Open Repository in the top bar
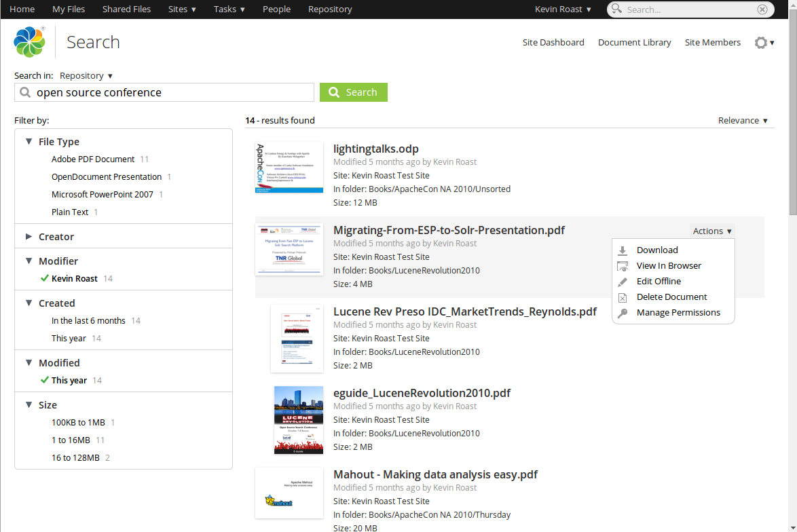 tap(330, 9)
